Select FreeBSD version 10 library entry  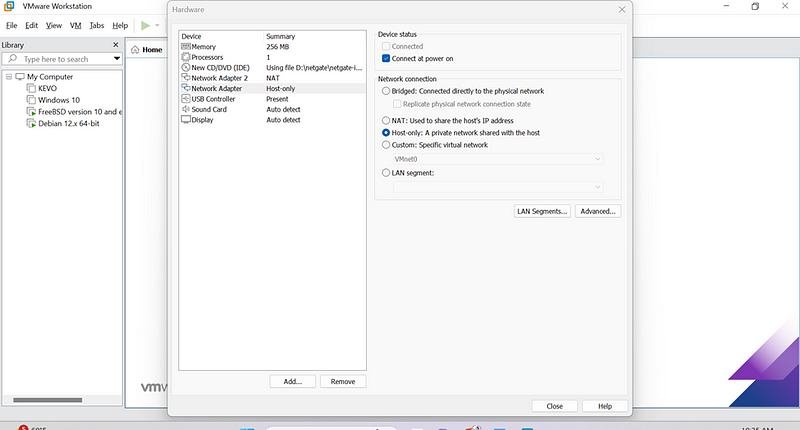pyautogui.click(x=80, y=112)
